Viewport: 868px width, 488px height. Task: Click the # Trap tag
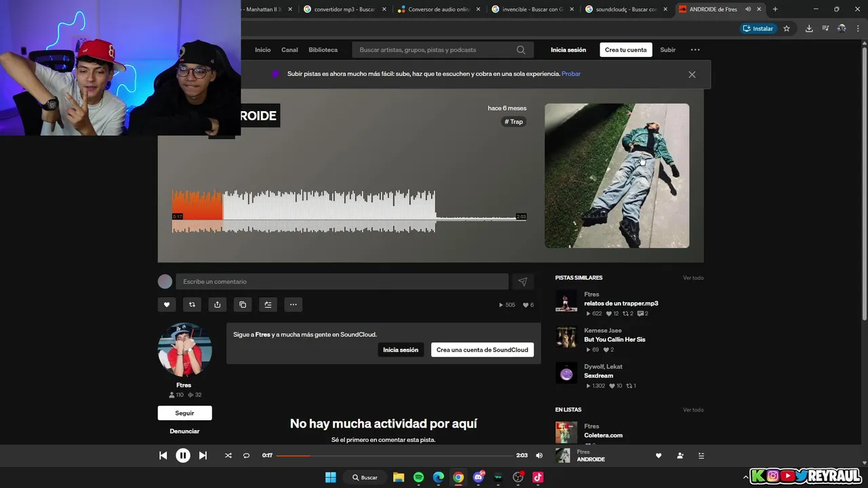[x=514, y=121]
